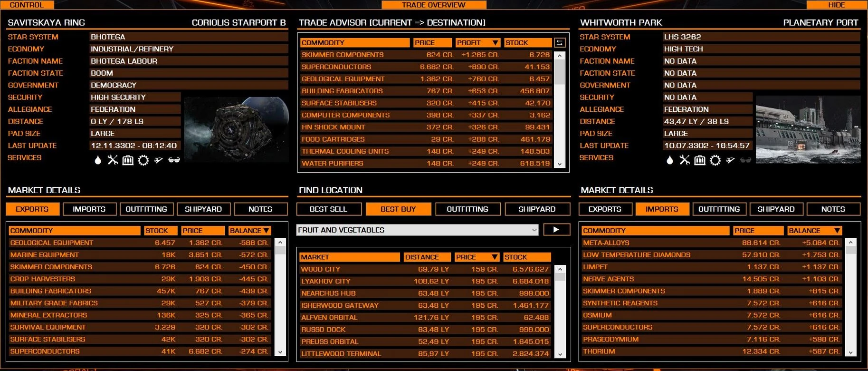This screenshot has height=371, width=868.
Task: Click the Trade Advisor list scrollbar thumb
Action: (560, 72)
